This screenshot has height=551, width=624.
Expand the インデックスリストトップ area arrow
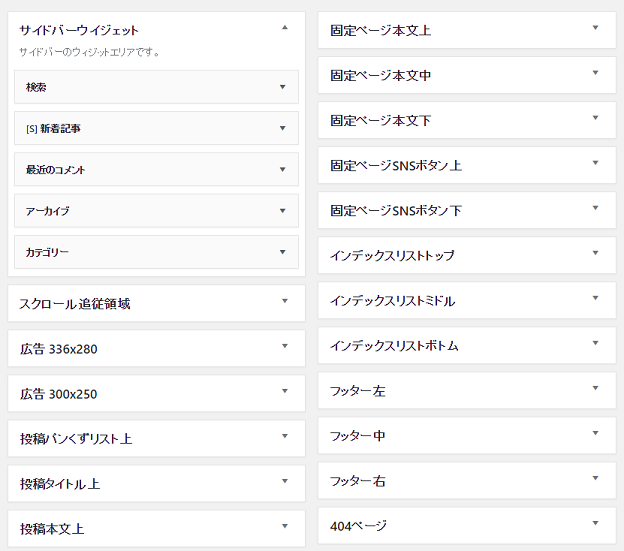point(595,253)
